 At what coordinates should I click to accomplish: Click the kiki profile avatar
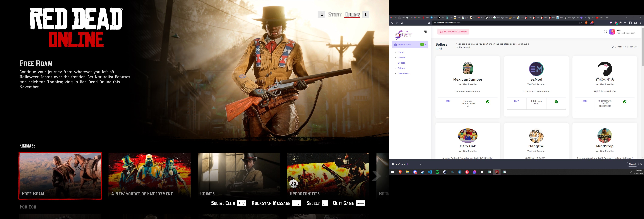point(612,32)
